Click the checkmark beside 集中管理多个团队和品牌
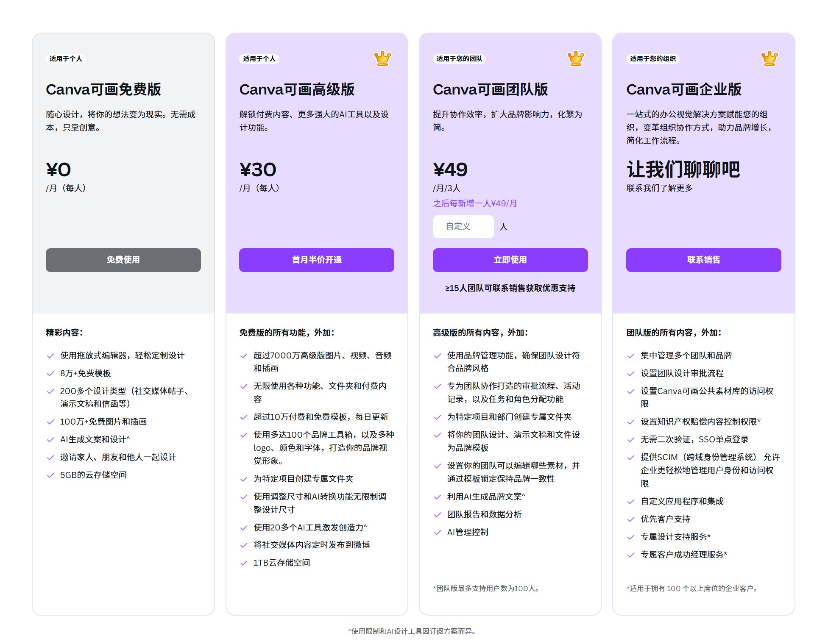Image resolution: width=828 pixels, height=644 pixels. [x=631, y=356]
